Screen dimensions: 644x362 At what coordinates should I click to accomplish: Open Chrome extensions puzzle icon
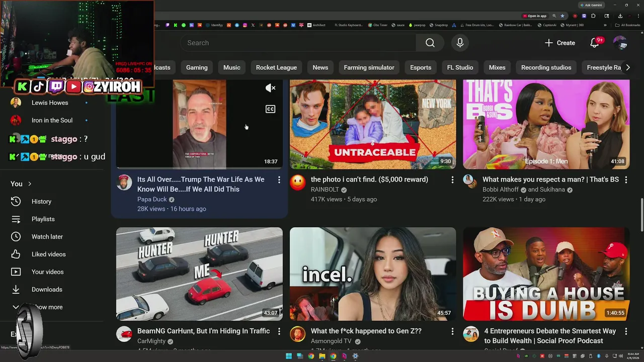(593, 16)
